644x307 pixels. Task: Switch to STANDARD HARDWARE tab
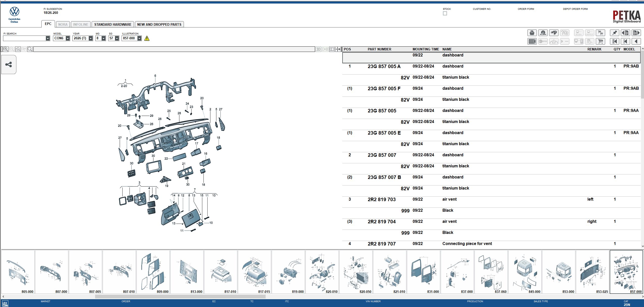113,24
